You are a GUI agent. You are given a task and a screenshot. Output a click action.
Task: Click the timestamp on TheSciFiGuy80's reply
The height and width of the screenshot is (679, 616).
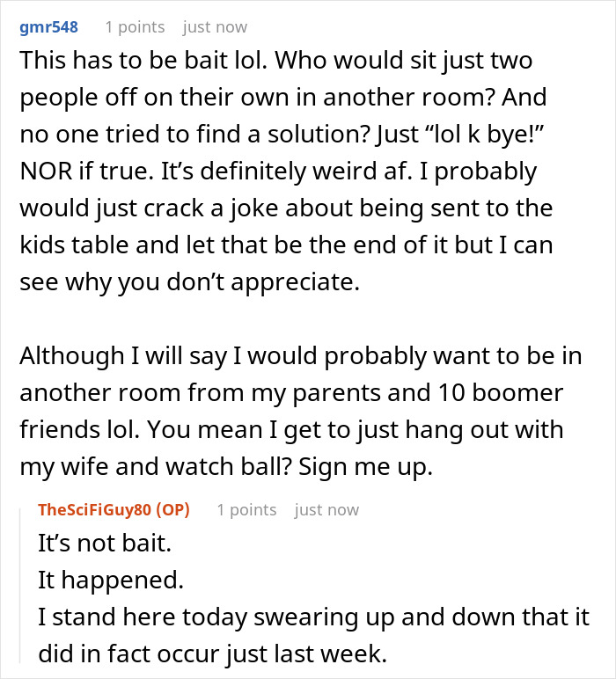pyautogui.click(x=326, y=510)
